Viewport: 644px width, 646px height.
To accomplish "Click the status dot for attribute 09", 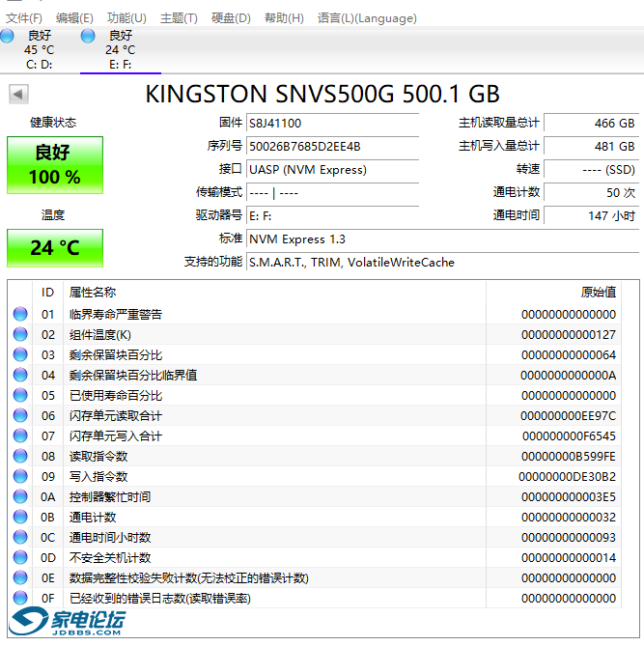I will click(x=20, y=476).
